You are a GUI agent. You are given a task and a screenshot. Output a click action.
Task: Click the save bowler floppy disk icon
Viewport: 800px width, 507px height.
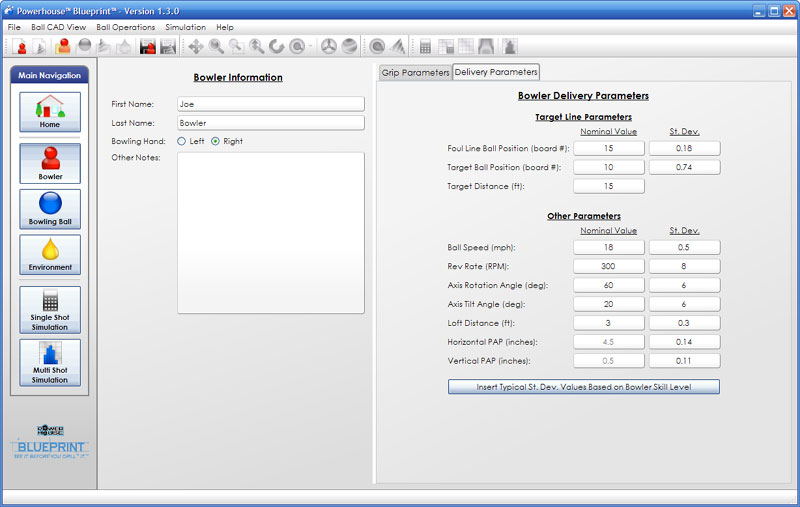[147, 46]
